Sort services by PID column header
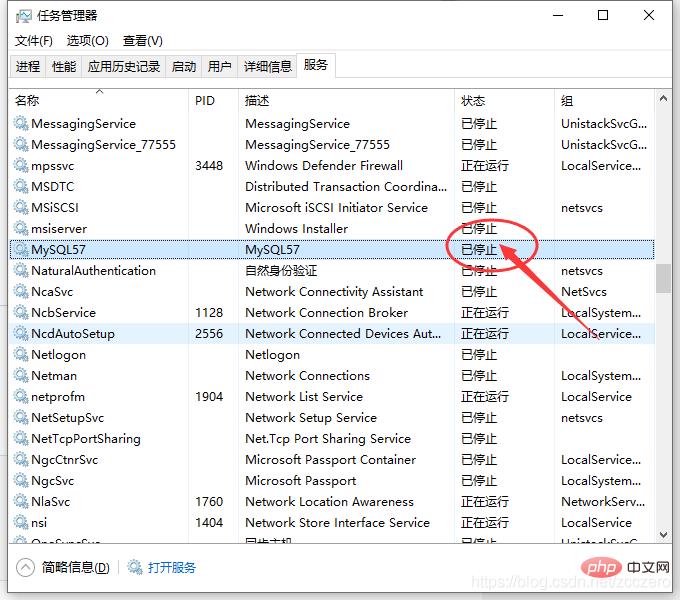 (x=205, y=101)
